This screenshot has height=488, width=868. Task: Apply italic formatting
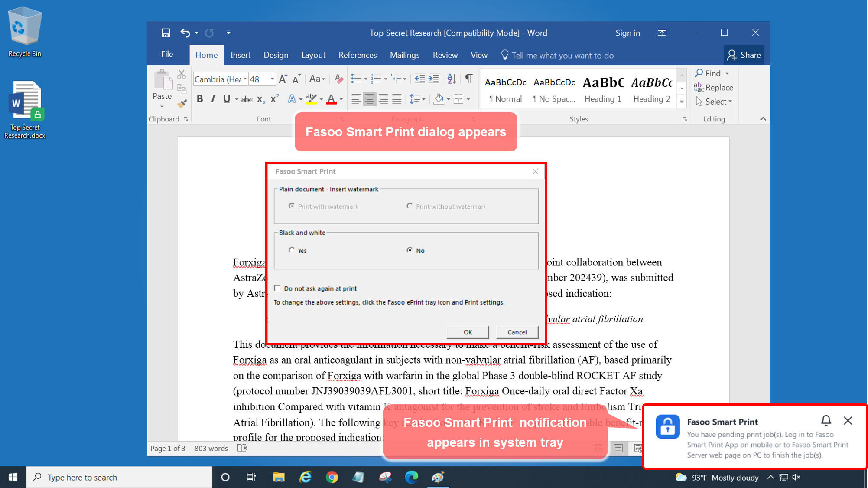pyautogui.click(x=213, y=99)
